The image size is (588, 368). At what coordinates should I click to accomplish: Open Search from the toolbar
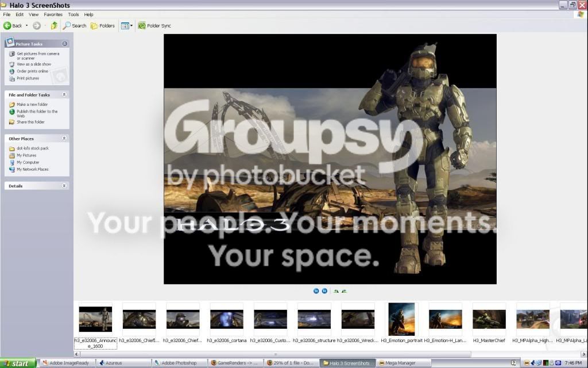75,25
